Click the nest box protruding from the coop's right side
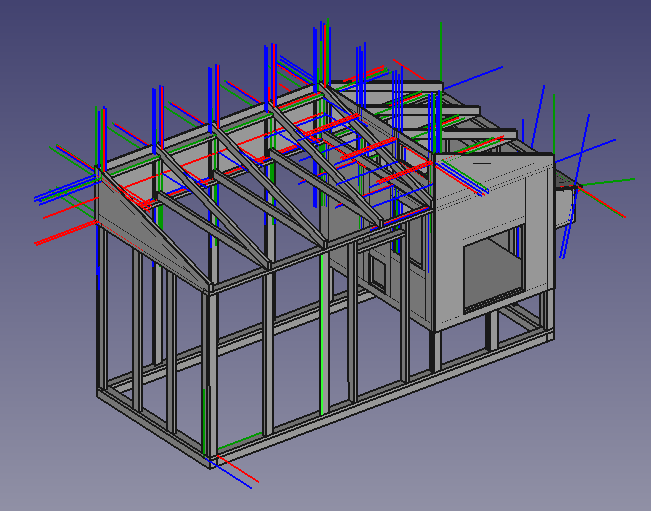This screenshot has width=651, height=511. 565,203
